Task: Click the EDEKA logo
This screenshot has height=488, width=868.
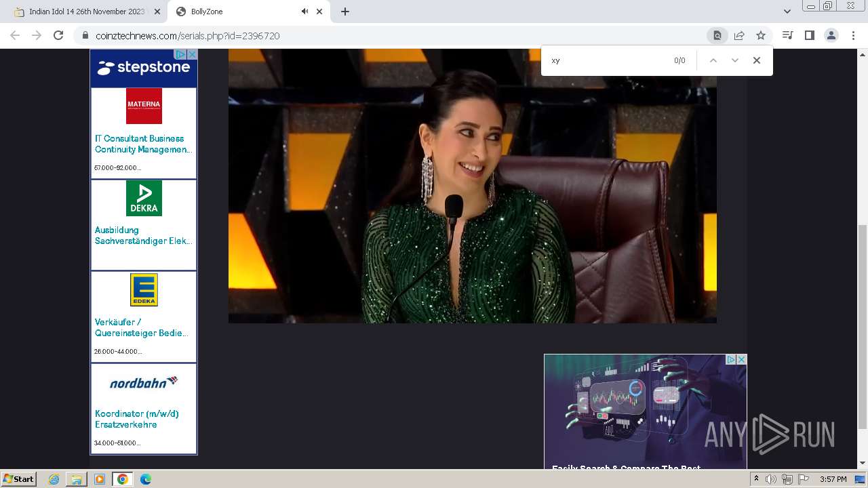Action: pos(144,289)
